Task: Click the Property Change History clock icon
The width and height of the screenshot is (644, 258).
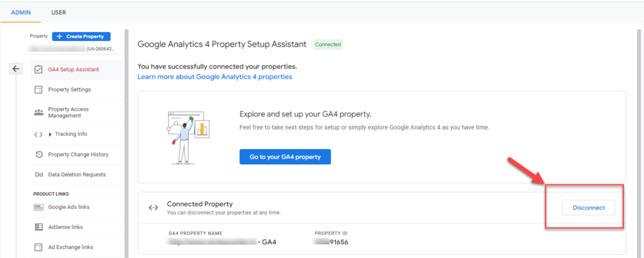Action: pyautogui.click(x=38, y=154)
